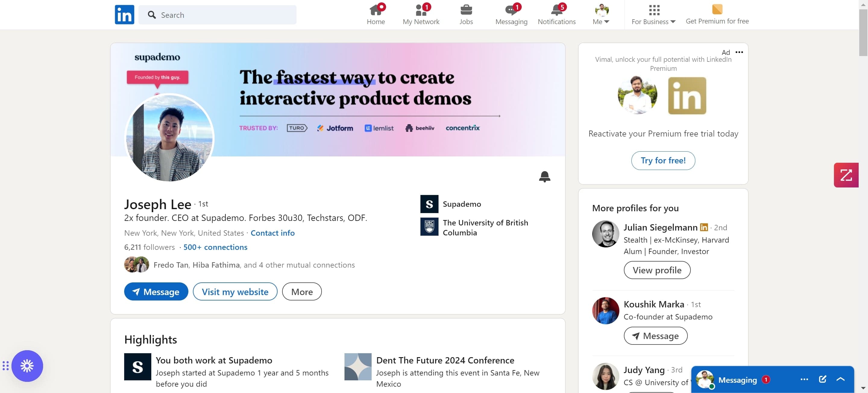The width and height of the screenshot is (868, 393).
Task: Expand the Messaging overlay chevron
Action: [840, 379]
